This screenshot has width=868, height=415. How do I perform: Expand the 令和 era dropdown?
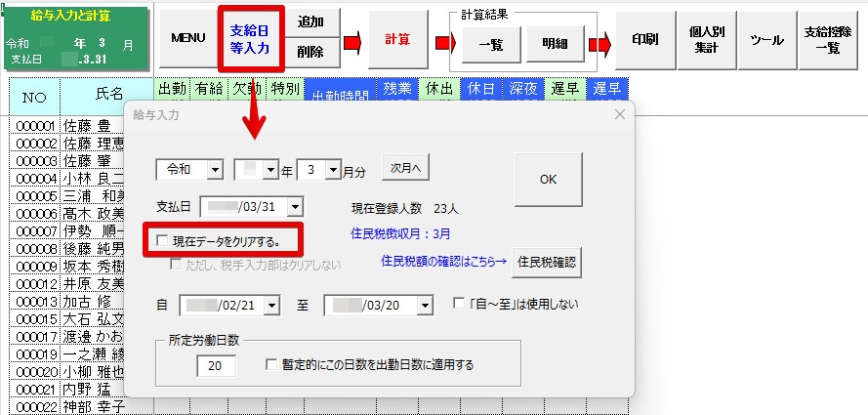click(x=215, y=170)
